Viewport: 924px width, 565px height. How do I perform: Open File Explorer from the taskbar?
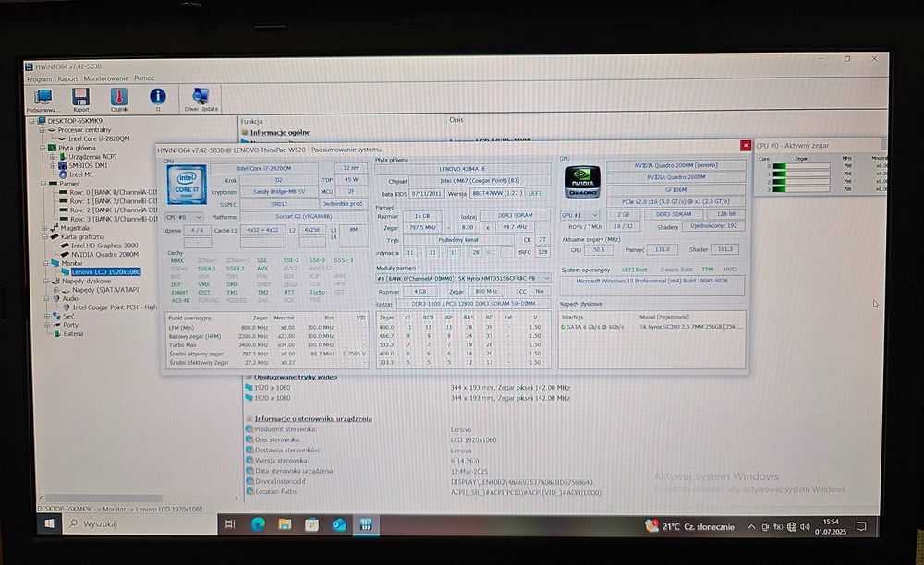[x=285, y=524]
